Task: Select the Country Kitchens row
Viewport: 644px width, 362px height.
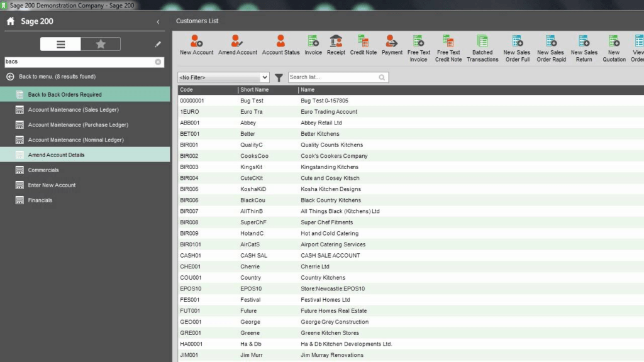Action: (x=411, y=278)
